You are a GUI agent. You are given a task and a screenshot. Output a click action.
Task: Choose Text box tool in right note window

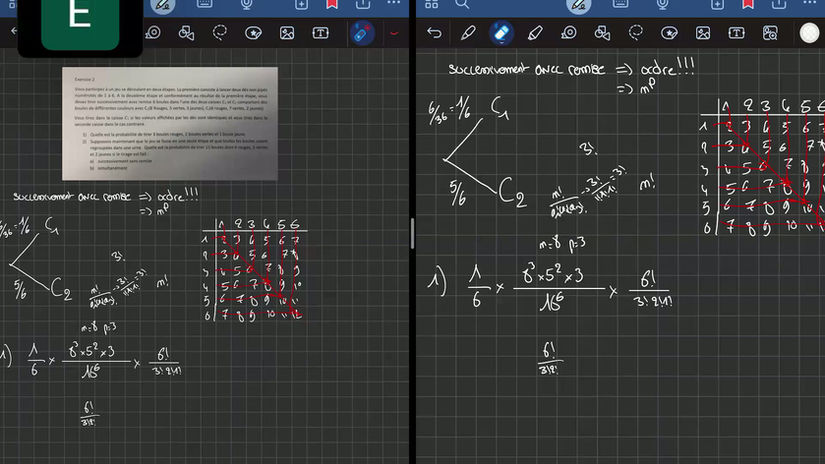point(737,33)
